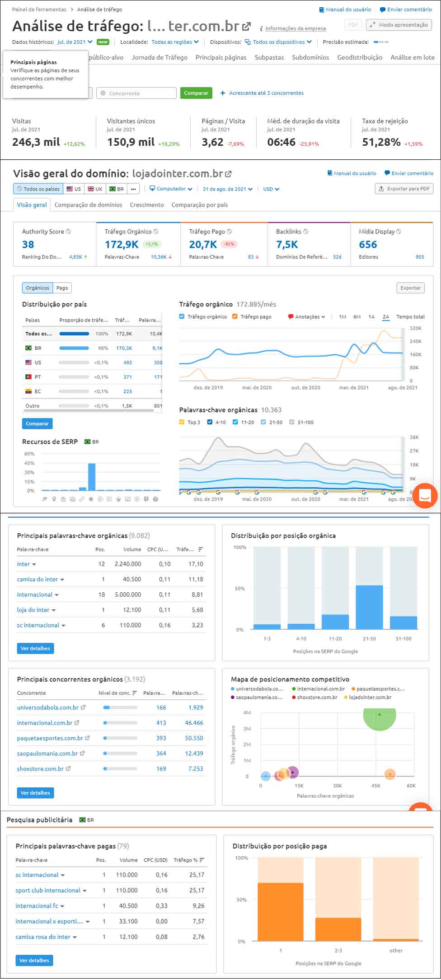Click the blue Comparar button under countries
Screen dimensions: 441x980
click(x=37, y=423)
